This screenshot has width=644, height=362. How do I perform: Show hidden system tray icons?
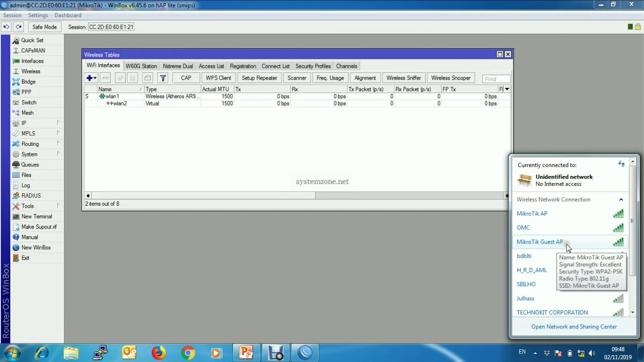[535, 353]
